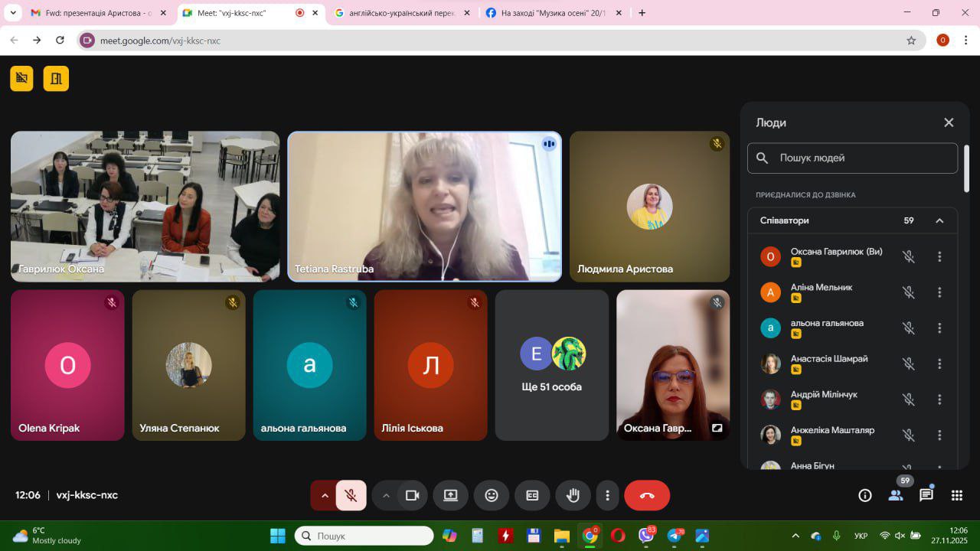Toggle the microphone mute button
The width and height of the screenshot is (980, 551).
pyautogui.click(x=351, y=495)
